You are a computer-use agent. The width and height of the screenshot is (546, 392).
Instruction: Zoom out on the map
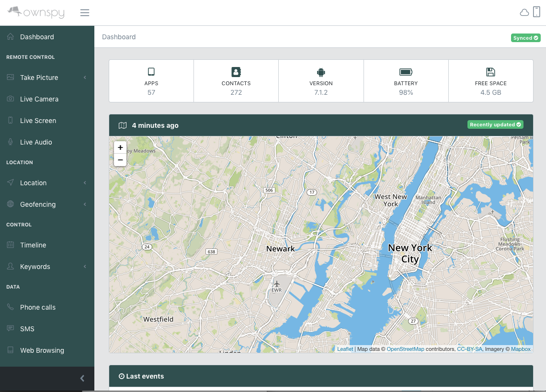120,160
